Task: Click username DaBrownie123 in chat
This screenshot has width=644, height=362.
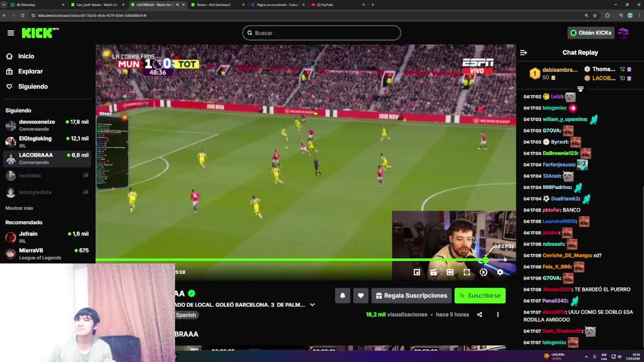Action: [x=560, y=153]
